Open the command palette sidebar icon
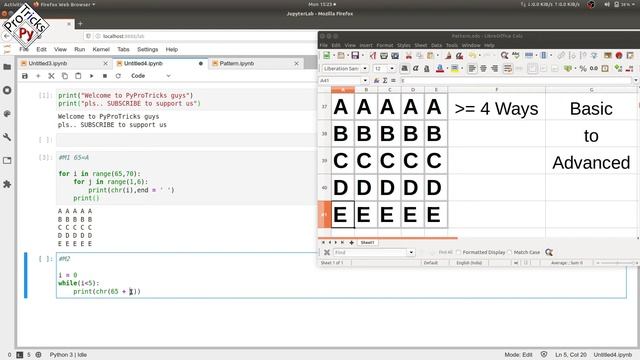 coord(7,113)
